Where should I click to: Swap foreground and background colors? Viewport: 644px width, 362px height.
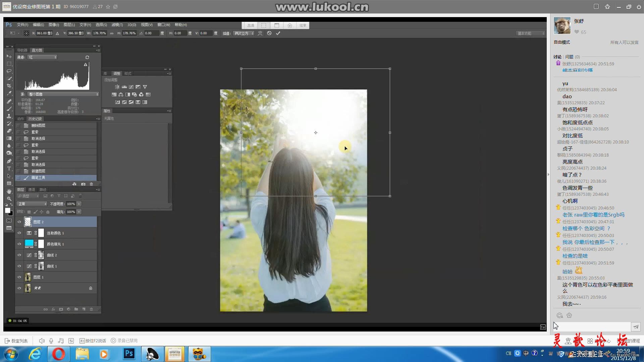pyautogui.click(x=11, y=205)
